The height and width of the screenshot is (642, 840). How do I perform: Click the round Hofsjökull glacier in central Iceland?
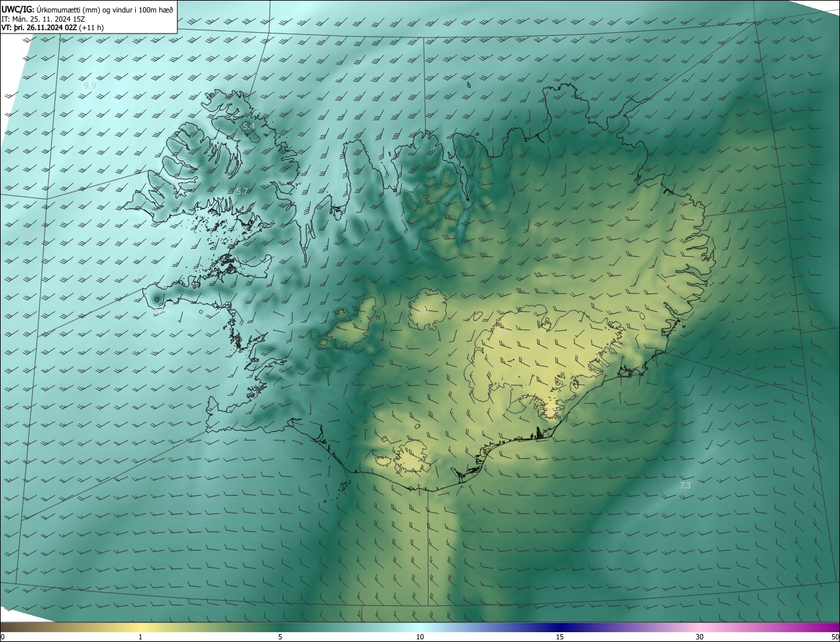pos(428,310)
